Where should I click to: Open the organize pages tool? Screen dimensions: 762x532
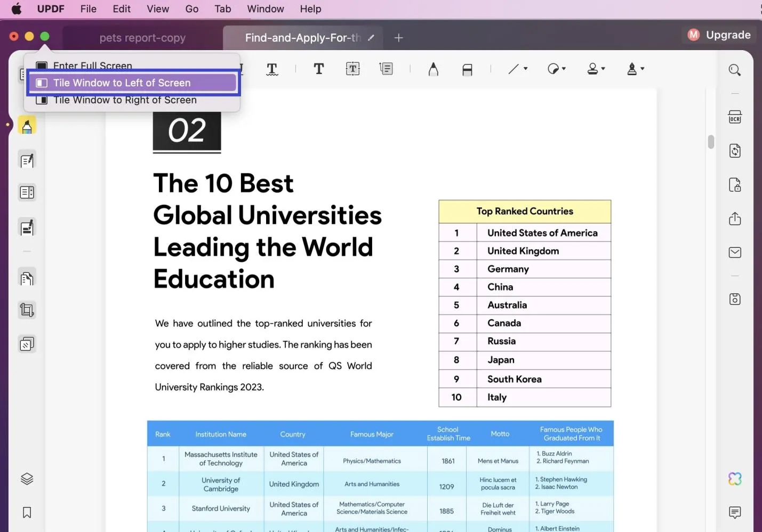27,278
